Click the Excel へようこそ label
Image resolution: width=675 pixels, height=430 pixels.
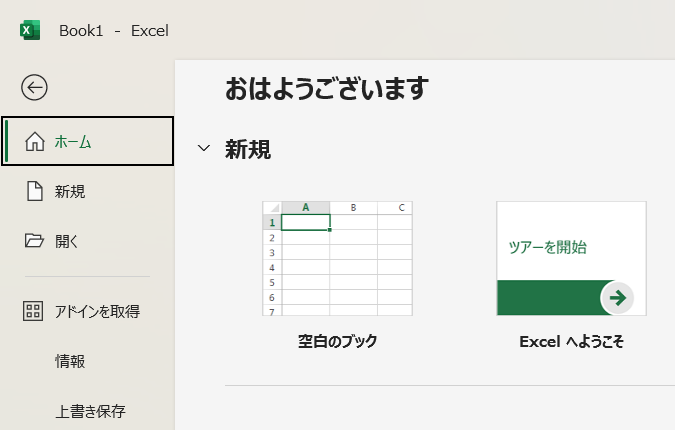tap(571, 342)
